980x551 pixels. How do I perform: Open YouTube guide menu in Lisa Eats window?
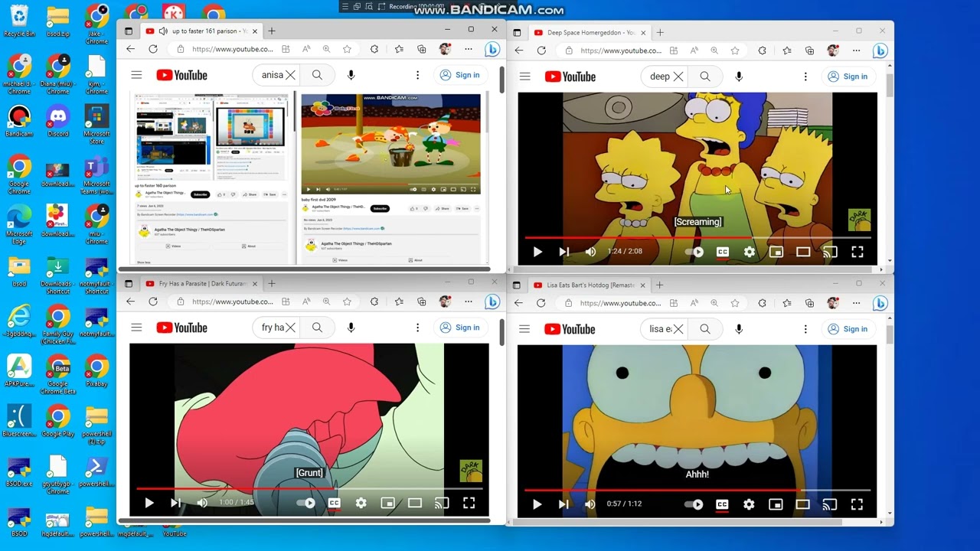tap(524, 329)
